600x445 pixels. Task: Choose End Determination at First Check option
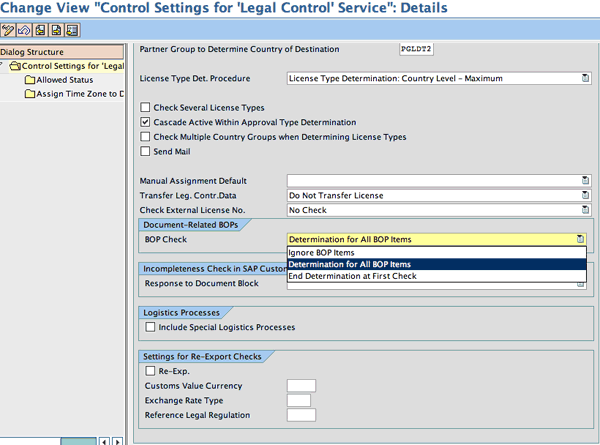point(352,276)
